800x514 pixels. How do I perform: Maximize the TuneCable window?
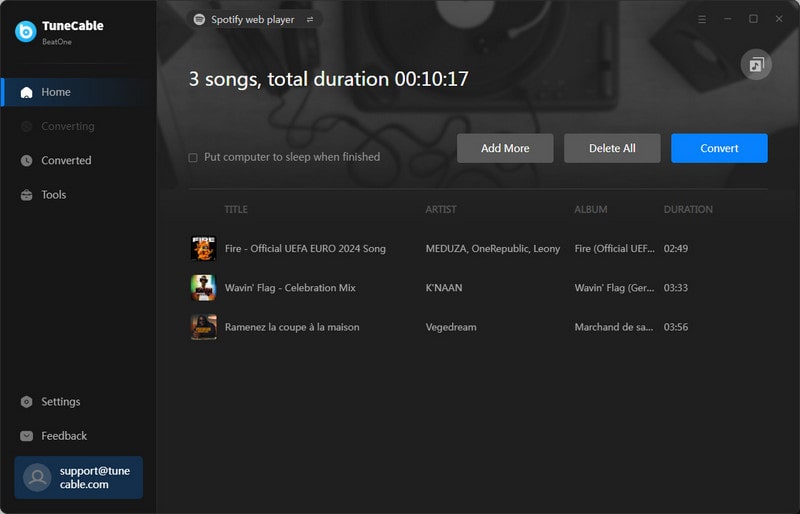[x=753, y=19]
